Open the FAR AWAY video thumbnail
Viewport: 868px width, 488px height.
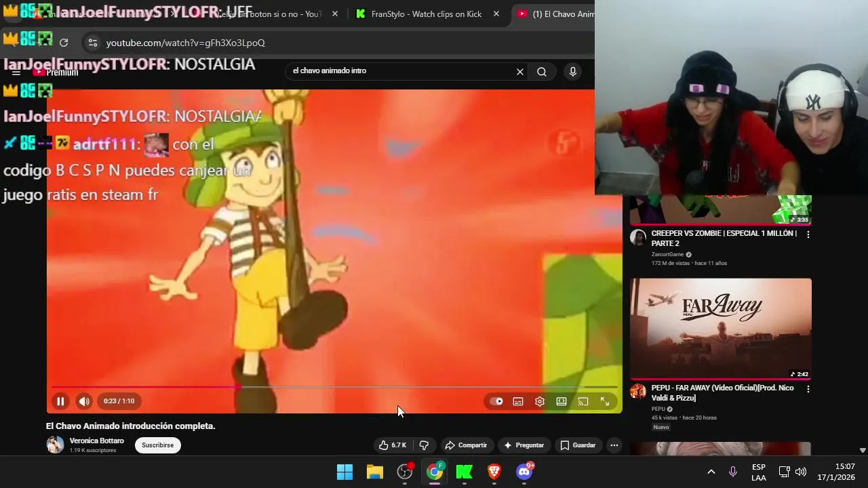click(720, 329)
